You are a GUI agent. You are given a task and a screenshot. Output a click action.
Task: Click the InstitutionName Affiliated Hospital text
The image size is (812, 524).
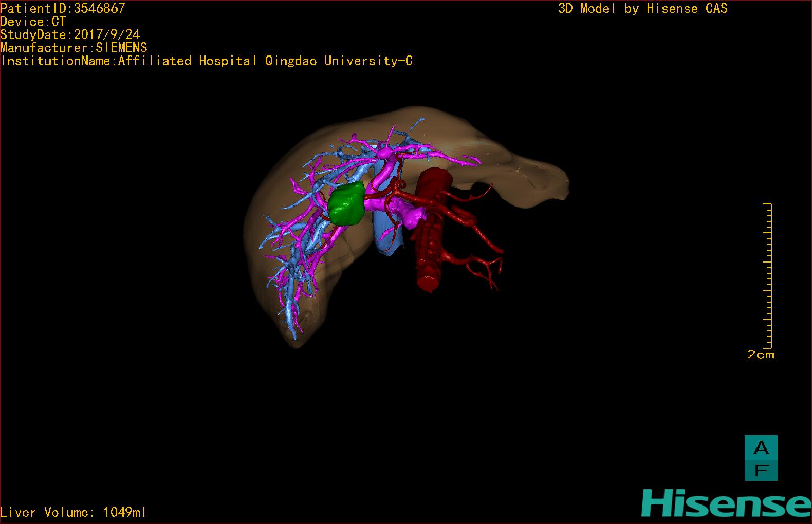coord(207,61)
